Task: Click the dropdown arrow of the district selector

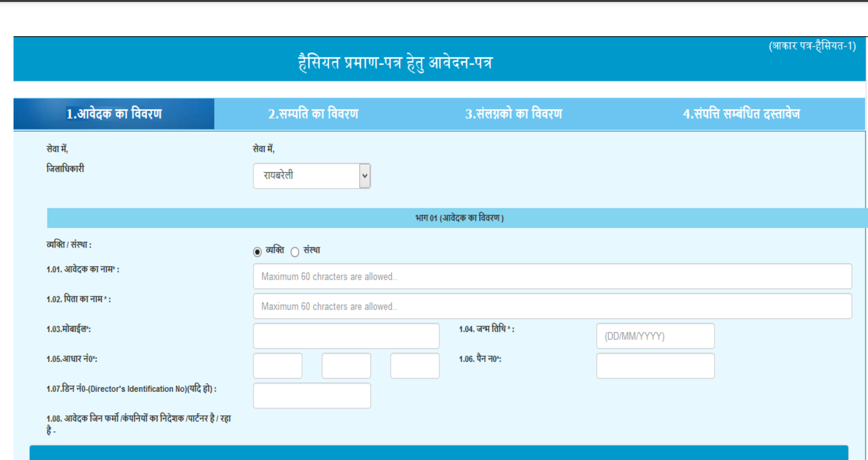Action: 363,175
